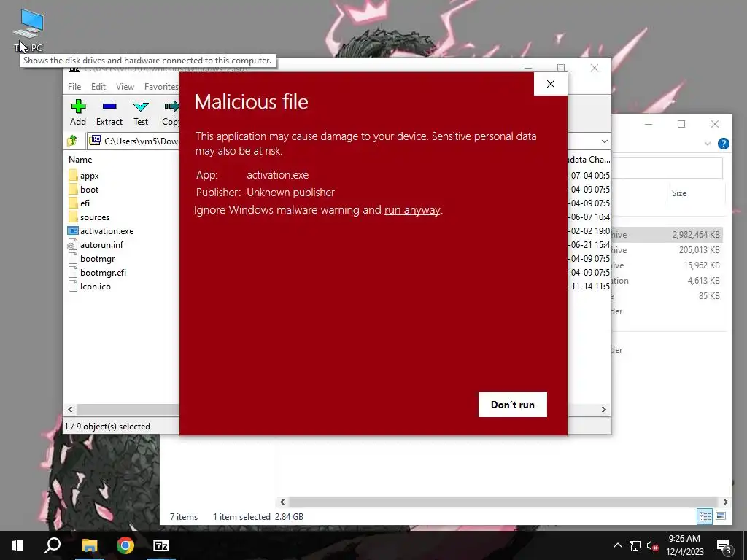This screenshot has width=747, height=560.
Task: Select the 205,013 KB row in Explorer
Action: 667,249
